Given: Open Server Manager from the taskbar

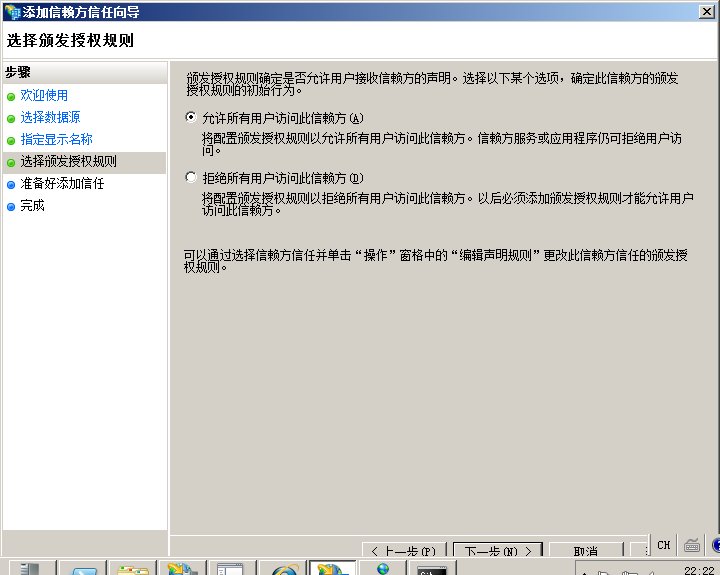Looking at the screenshot, I should pos(32,569).
